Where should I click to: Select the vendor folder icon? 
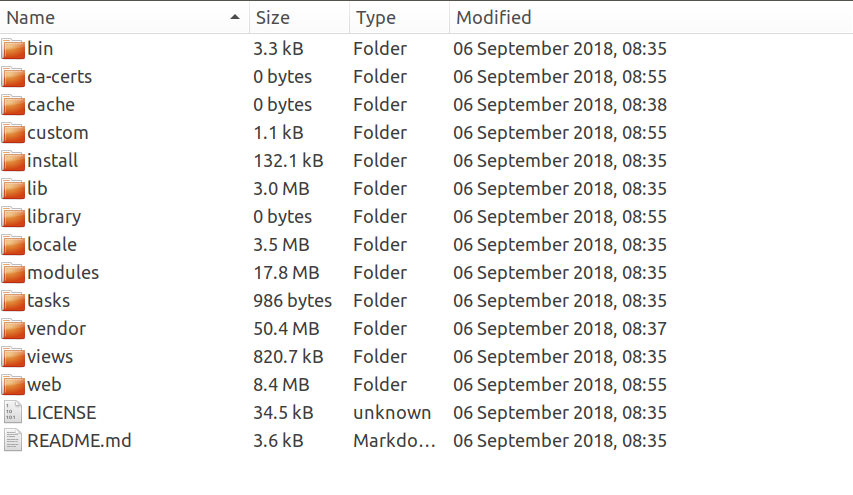click(x=13, y=329)
